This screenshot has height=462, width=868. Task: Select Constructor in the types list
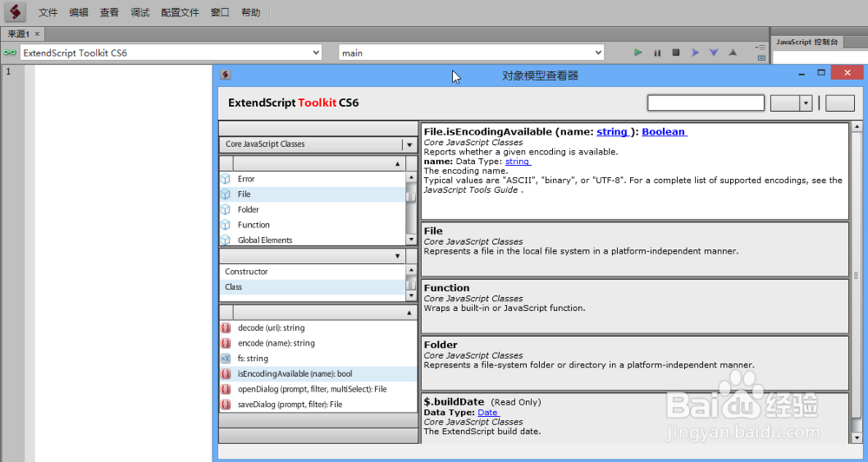coord(312,272)
